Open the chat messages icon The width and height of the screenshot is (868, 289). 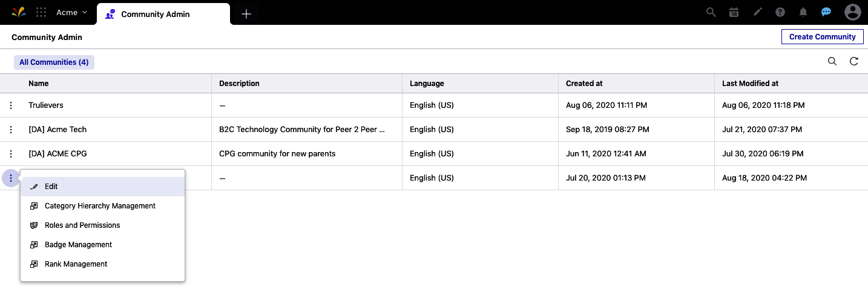[826, 12]
